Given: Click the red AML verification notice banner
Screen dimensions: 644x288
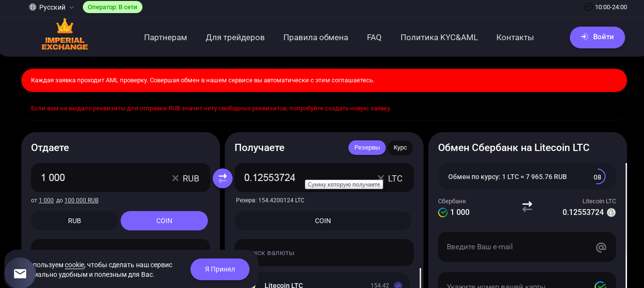Looking at the screenshot, I should click(324, 80).
